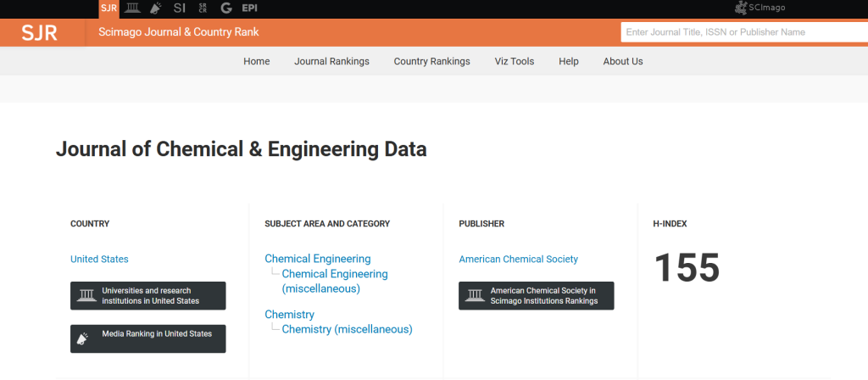
Task: Open the Scimago Graphica G icon in top bar
Action: point(225,8)
